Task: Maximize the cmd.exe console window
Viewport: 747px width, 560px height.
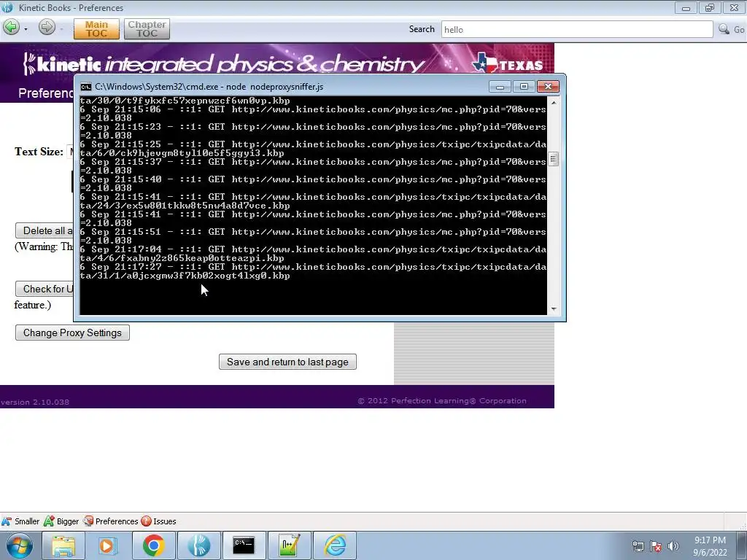Action: (524, 87)
